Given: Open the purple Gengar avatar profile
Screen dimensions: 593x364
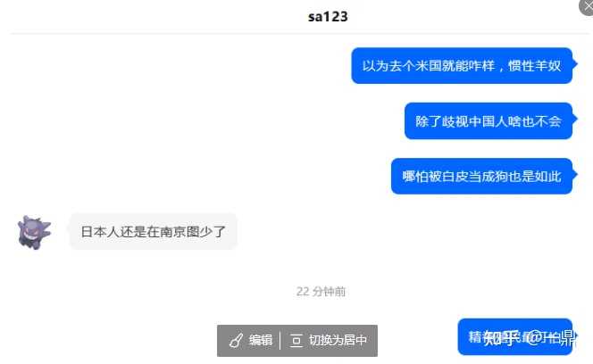Looking at the screenshot, I should pos(34,232).
